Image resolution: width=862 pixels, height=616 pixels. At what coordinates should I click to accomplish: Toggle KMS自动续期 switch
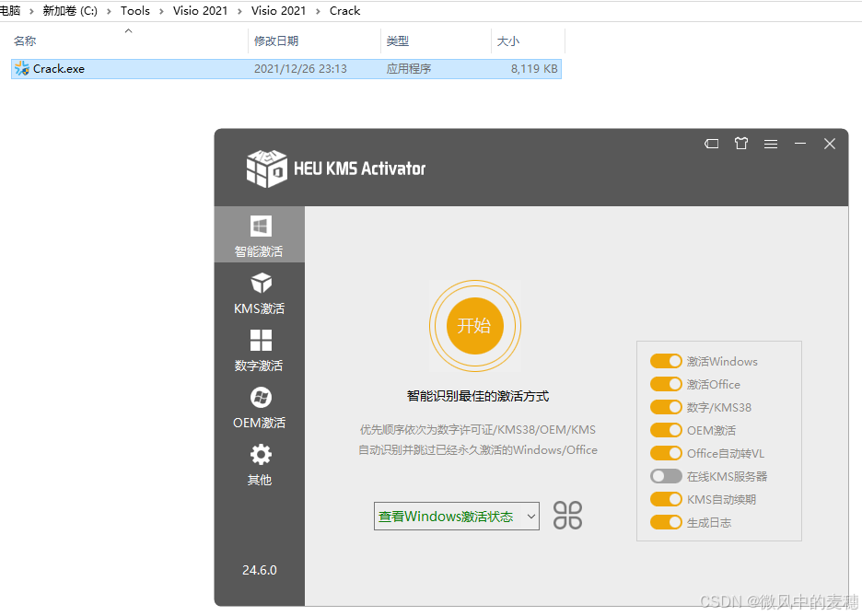666,499
